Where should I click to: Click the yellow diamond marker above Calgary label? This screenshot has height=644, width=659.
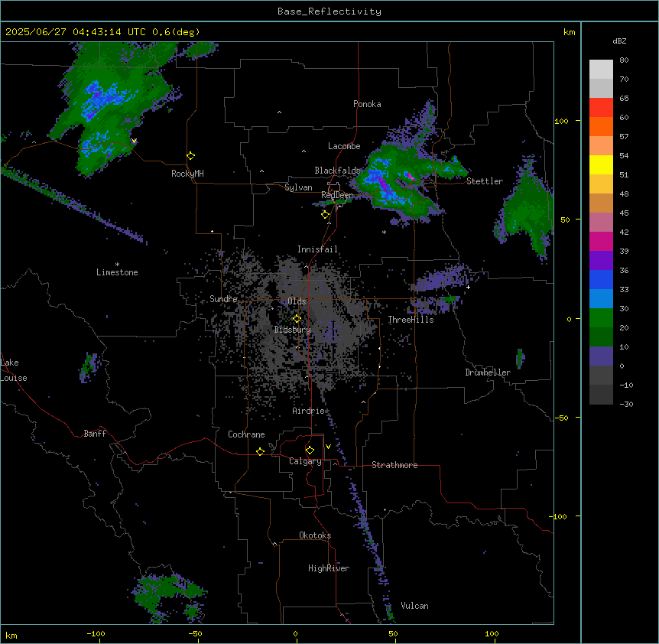310,450
